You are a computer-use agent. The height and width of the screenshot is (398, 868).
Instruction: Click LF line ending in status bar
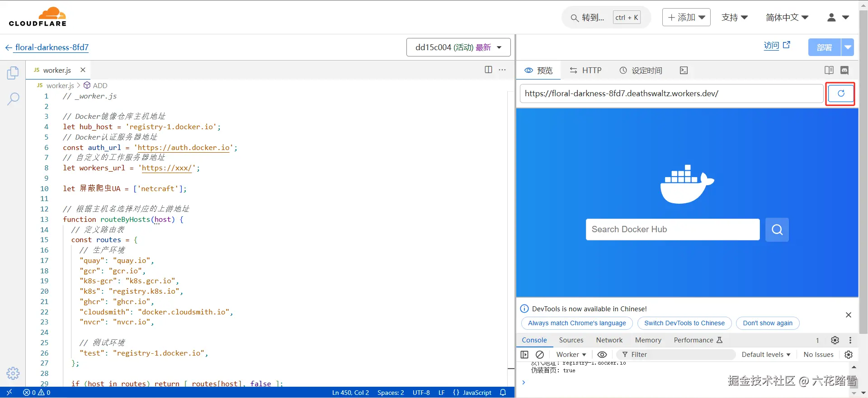441,393
